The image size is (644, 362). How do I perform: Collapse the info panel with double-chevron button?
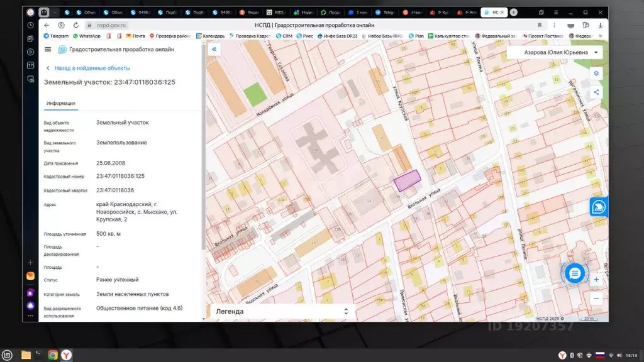click(x=214, y=49)
